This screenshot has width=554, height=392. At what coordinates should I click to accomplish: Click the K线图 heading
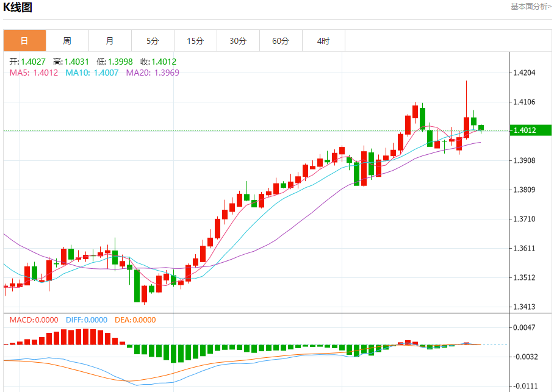tap(18, 7)
